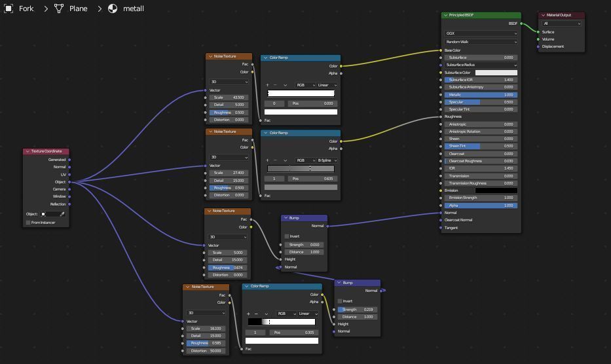Click the Reflection output socket of Texture Coordinate
This screenshot has width=611, height=364.
tap(69, 204)
